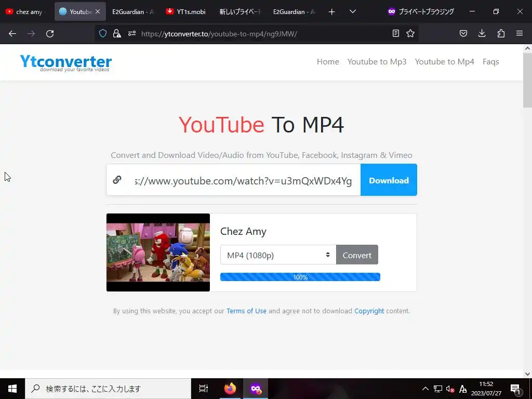Click the Chez Amy video title

pyautogui.click(x=243, y=231)
